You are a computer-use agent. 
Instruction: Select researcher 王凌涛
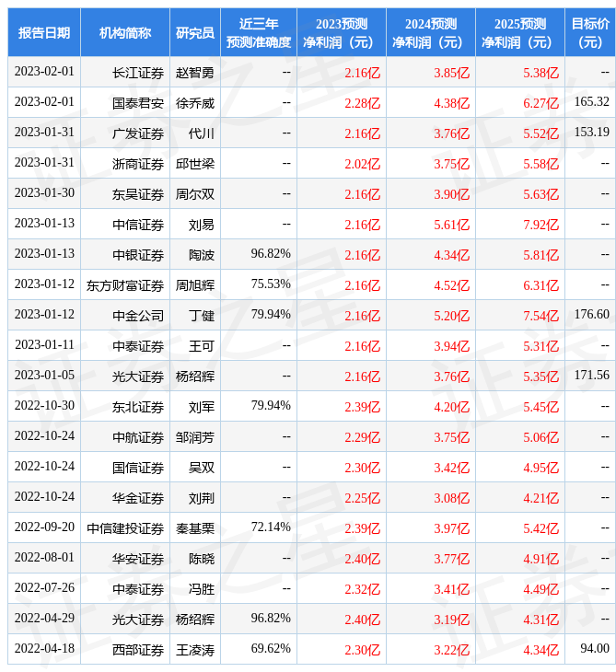[x=195, y=651]
